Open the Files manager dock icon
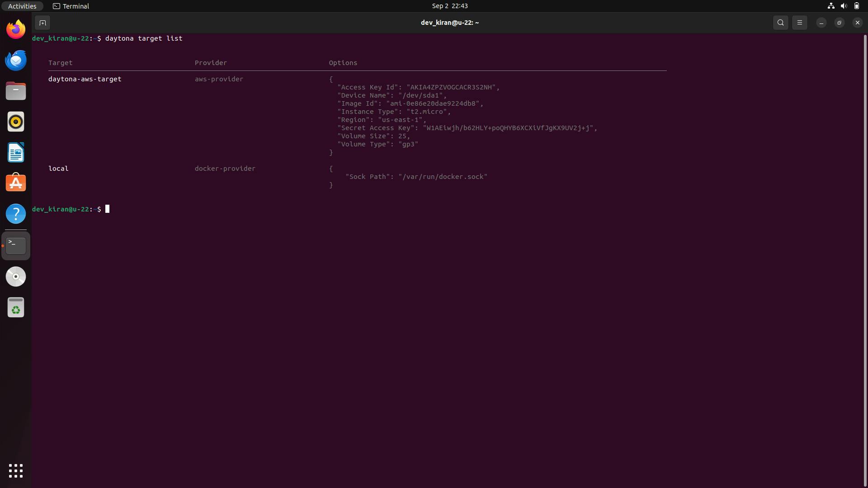This screenshot has width=868, height=488. click(x=16, y=91)
